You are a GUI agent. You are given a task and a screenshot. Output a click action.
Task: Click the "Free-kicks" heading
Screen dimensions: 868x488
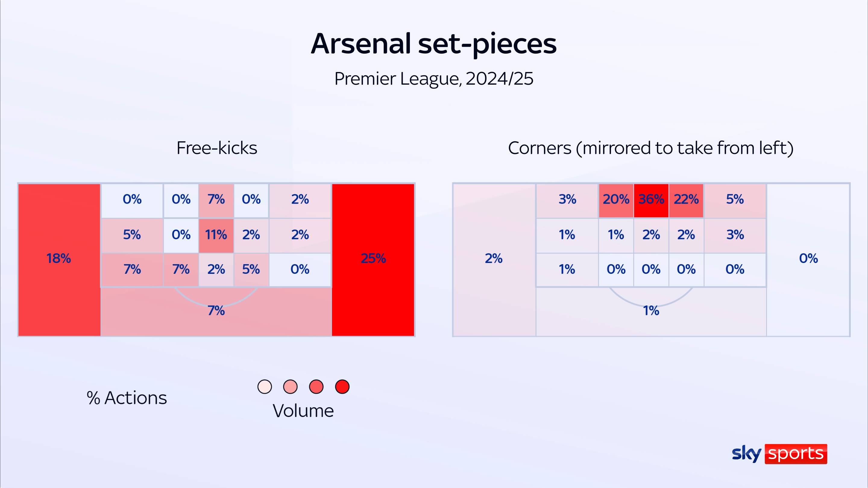click(217, 148)
